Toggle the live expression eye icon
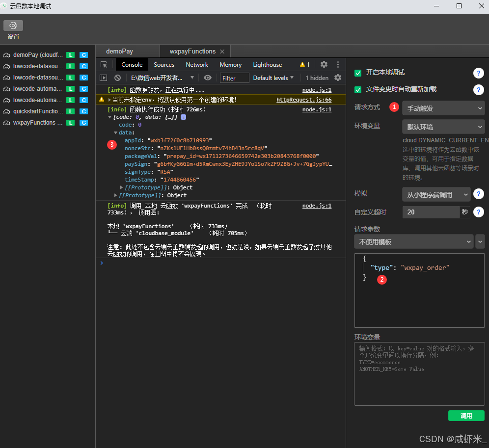 207,78
